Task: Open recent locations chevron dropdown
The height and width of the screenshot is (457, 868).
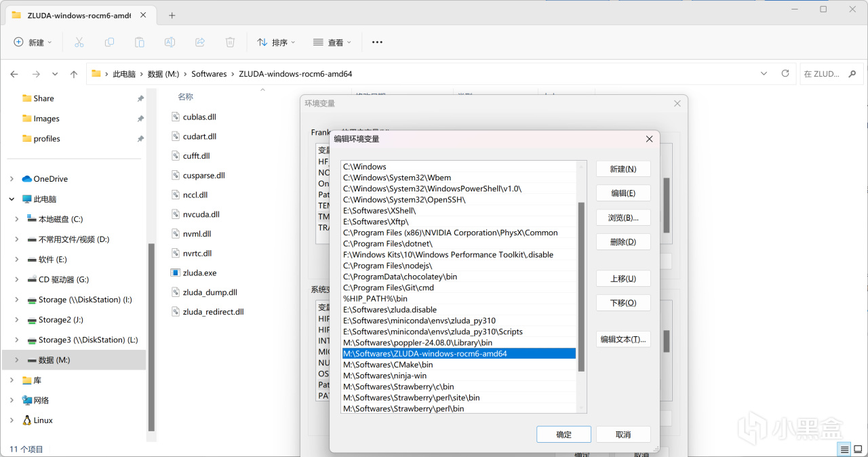Action: (55, 74)
